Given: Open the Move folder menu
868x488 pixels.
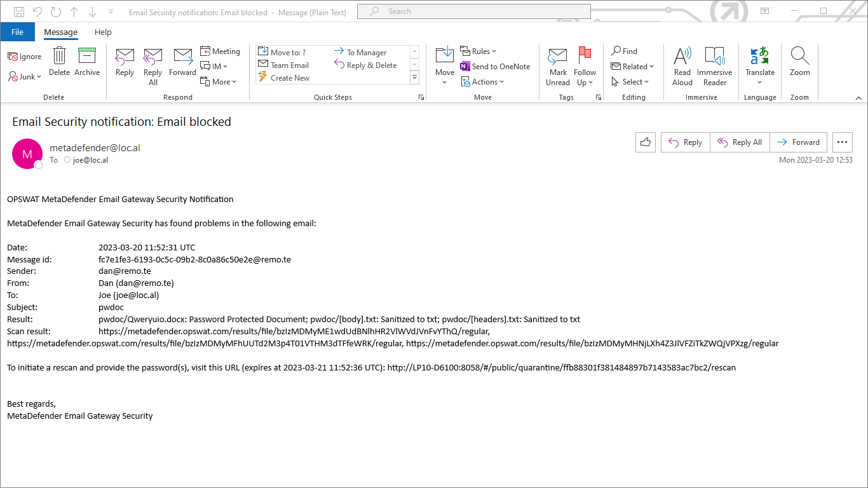Looking at the screenshot, I should click(445, 66).
